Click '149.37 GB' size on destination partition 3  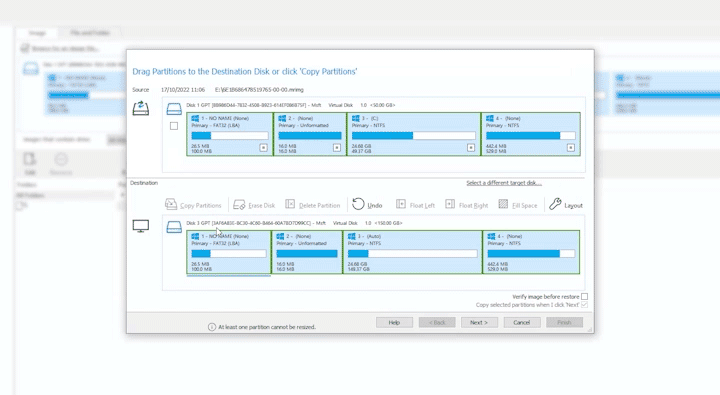[x=359, y=269]
